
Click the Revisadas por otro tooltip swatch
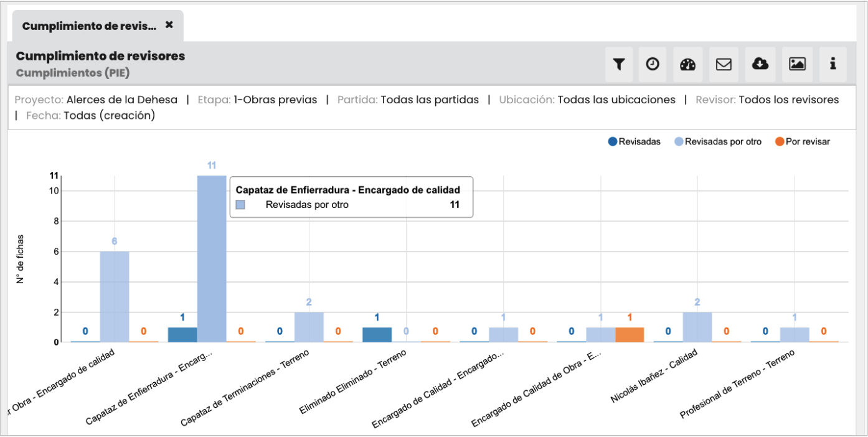(x=240, y=204)
